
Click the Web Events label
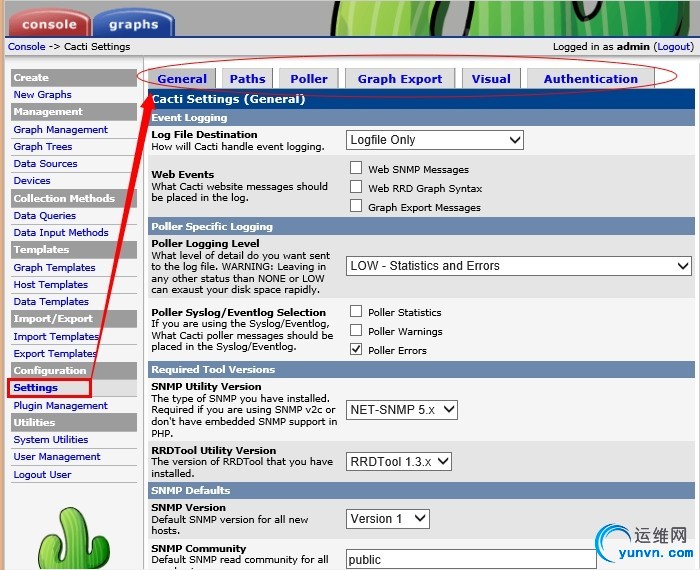point(183,175)
